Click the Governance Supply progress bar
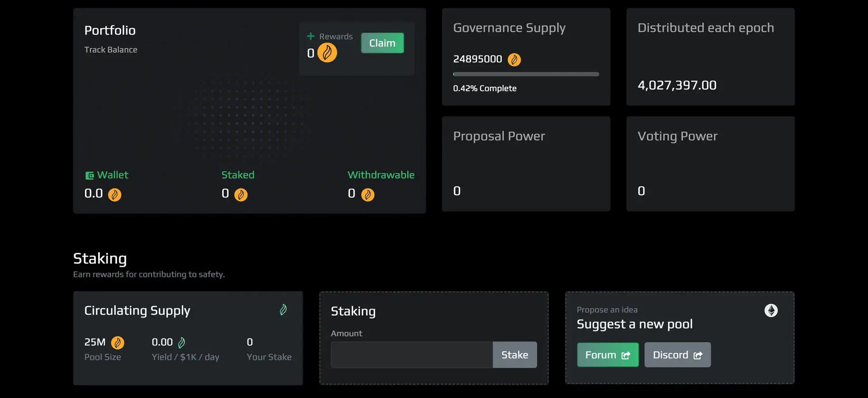Image resolution: width=868 pixels, height=398 pixels. click(x=526, y=74)
